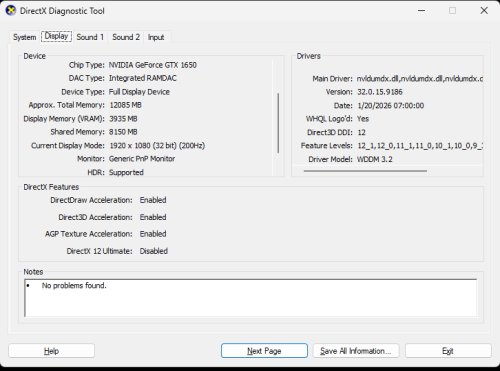The height and width of the screenshot is (371, 500).
Task: Click Save All Information button
Action: [356, 351]
